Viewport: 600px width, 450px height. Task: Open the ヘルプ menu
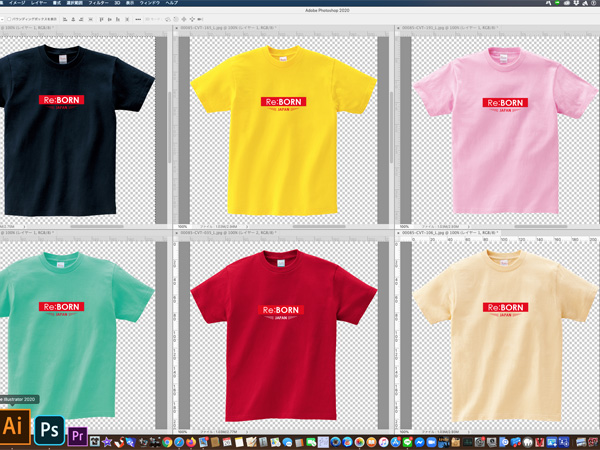(172, 3)
